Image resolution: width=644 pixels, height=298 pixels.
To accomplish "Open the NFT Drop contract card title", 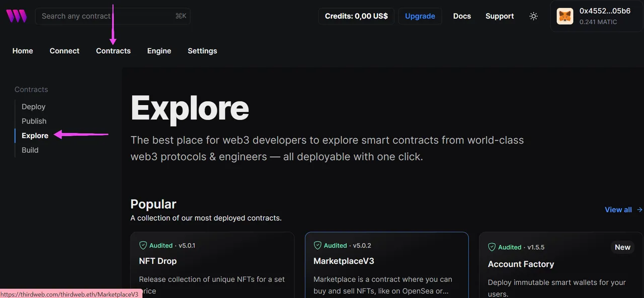I will pyautogui.click(x=157, y=261).
